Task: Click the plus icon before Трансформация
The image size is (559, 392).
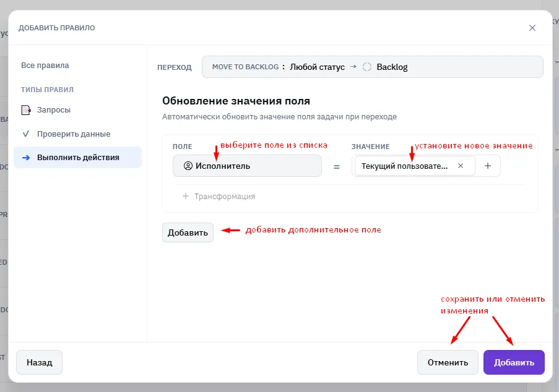Action: (x=185, y=196)
